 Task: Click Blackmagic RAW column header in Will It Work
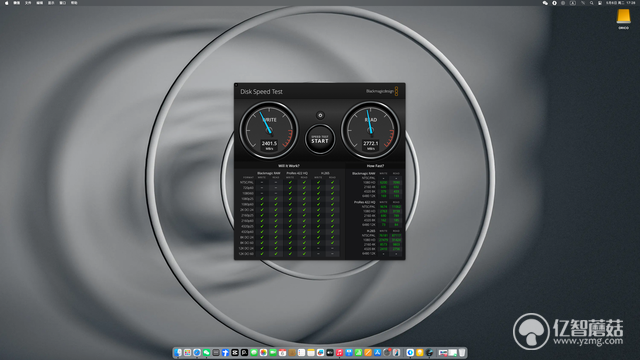pos(269,173)
